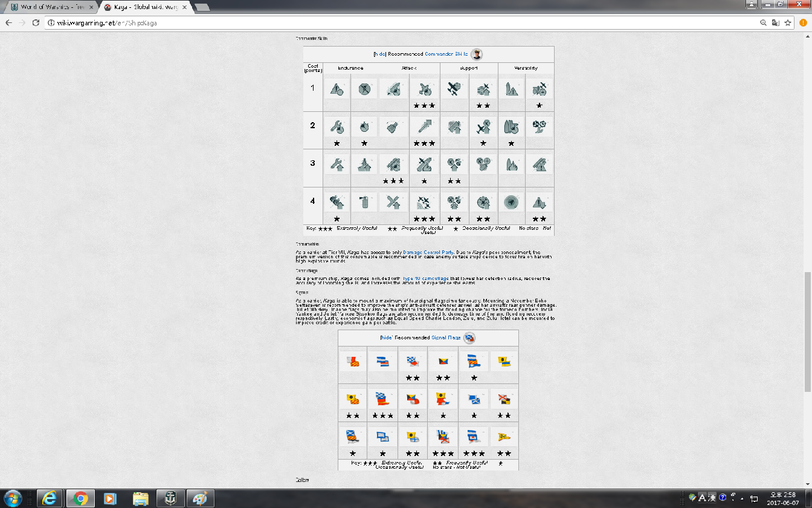812x508 pixels.
Task: Select the blue-white-red horizontal striped flag with no stars
Action: 382,362
